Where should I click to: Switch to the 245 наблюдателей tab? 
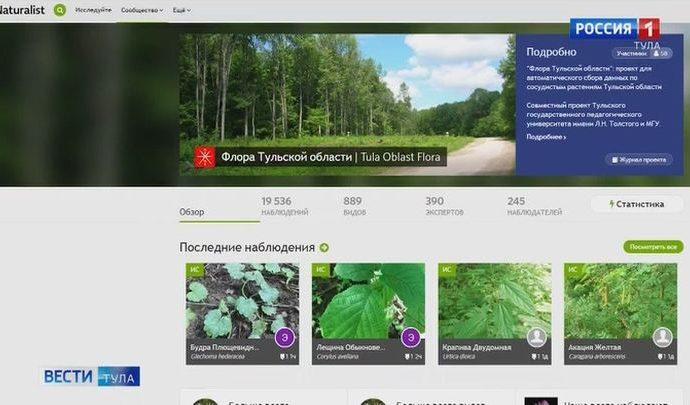click(534, 206)
